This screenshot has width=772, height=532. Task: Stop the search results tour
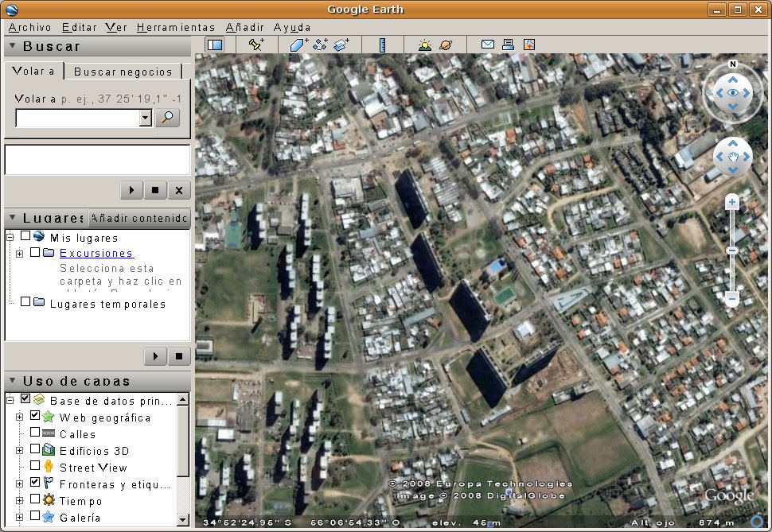pyautogui.click(x=155, y=190)
